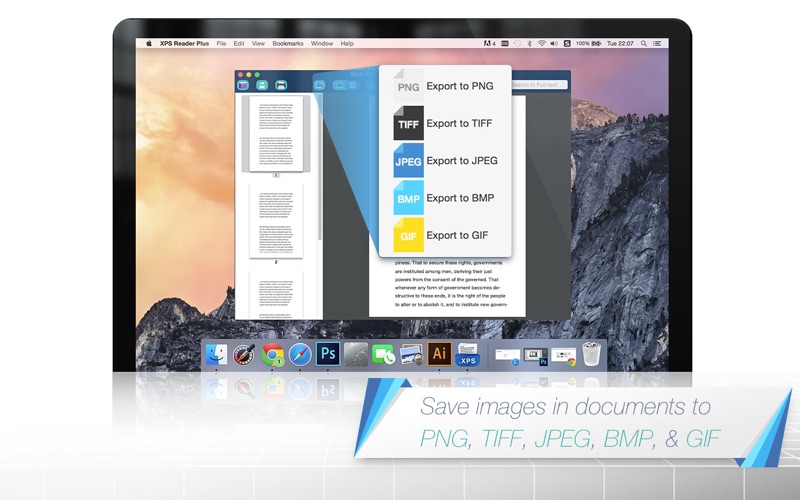Open the XPS Reader app in Dock
Image resolution: width=800 pixels, height=500 pixels.
(467, 354)
